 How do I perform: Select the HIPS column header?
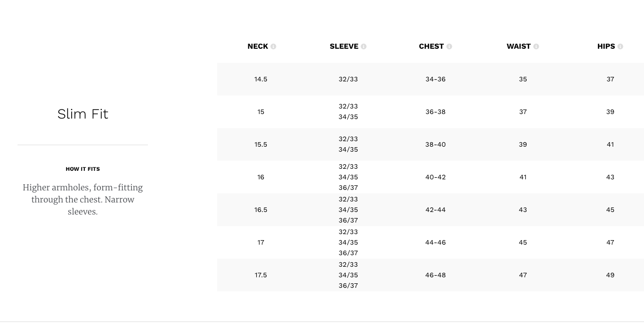click(x=606, y=46)
